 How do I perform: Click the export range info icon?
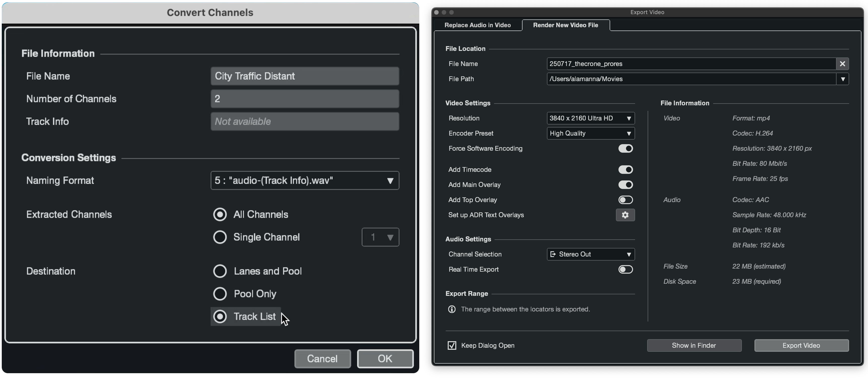[x=452, y=309]
